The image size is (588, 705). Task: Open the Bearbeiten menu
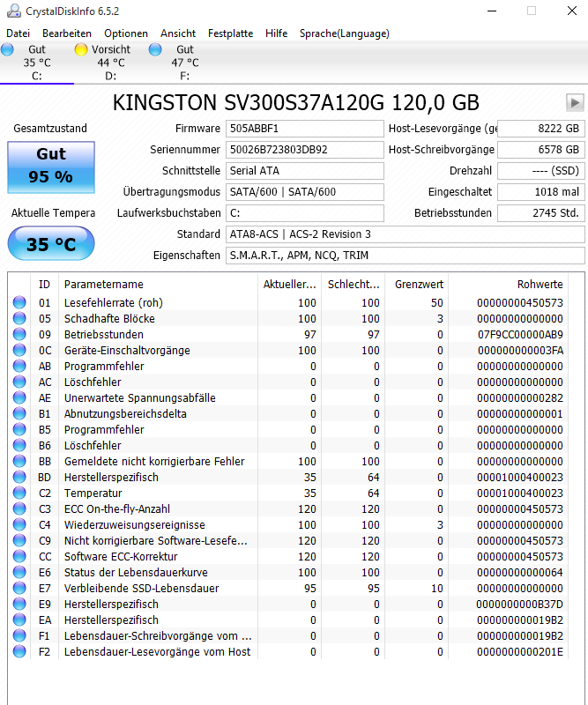(x=67, y=33)
